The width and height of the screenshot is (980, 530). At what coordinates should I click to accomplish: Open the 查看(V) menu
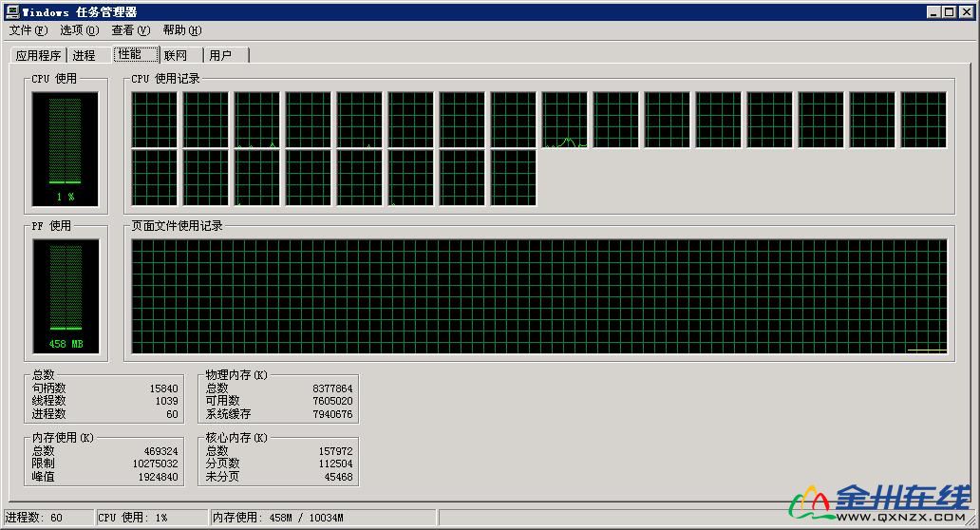tap(131, 30)
